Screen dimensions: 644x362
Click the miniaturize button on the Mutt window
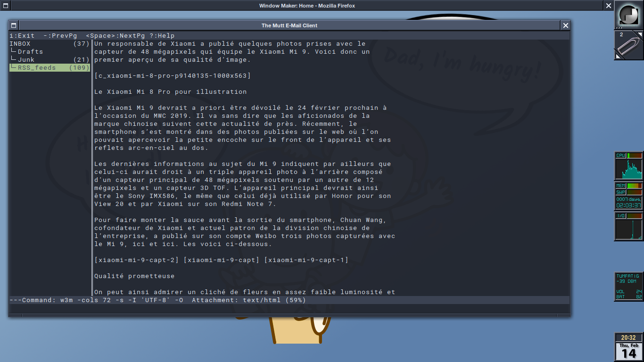pyautogui.click(x=14, y=25)
